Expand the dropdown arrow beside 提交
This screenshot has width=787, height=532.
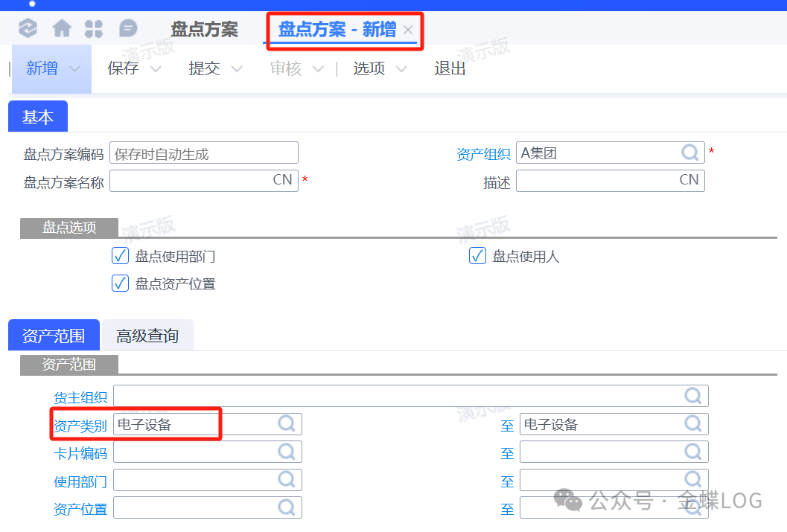click(x=237, y=69)
